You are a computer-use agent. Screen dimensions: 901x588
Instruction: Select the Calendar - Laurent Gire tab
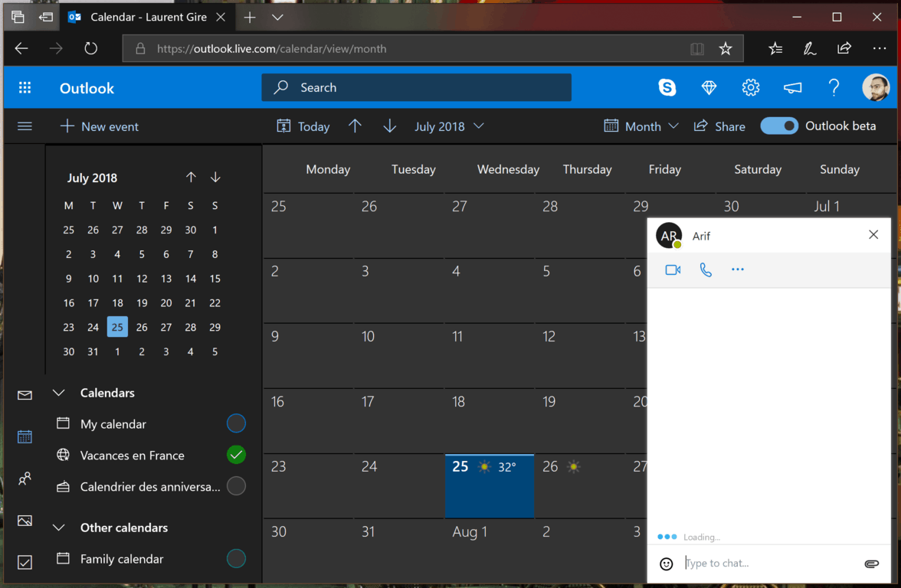pos(146,17)
